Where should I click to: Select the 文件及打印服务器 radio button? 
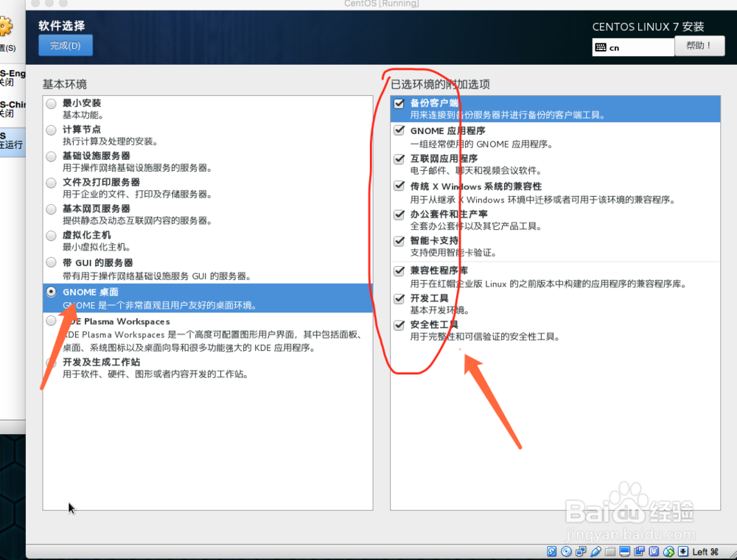tap(52, 182)
